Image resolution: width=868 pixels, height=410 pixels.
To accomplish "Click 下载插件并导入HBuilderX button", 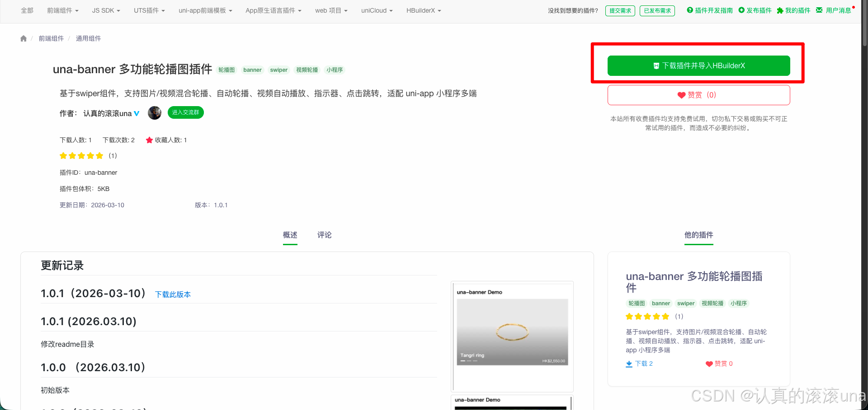I will pyautogui.click(x=699, y=66).
